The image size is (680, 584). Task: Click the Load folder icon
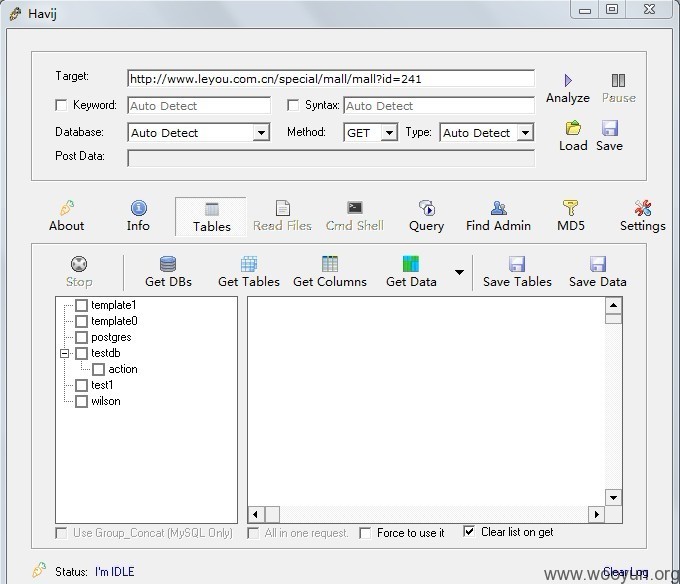point(573,128)
